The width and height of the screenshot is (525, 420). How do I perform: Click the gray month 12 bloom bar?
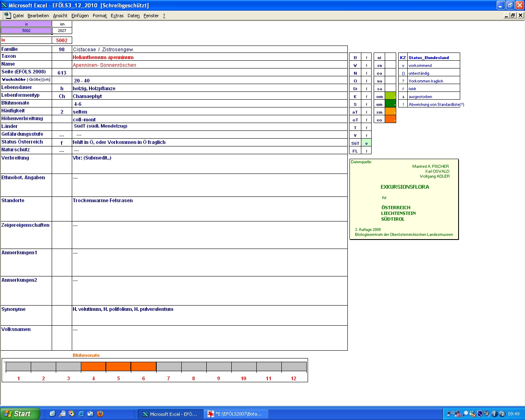point(294,367)
